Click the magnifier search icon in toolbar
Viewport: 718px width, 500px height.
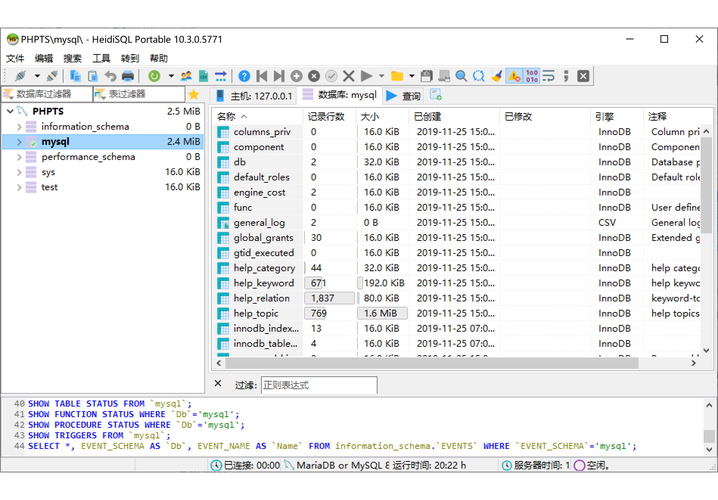click(461, 76)
